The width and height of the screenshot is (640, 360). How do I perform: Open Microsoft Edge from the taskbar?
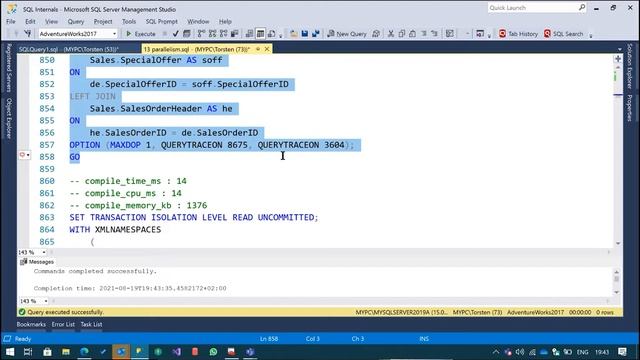(84, 351)
